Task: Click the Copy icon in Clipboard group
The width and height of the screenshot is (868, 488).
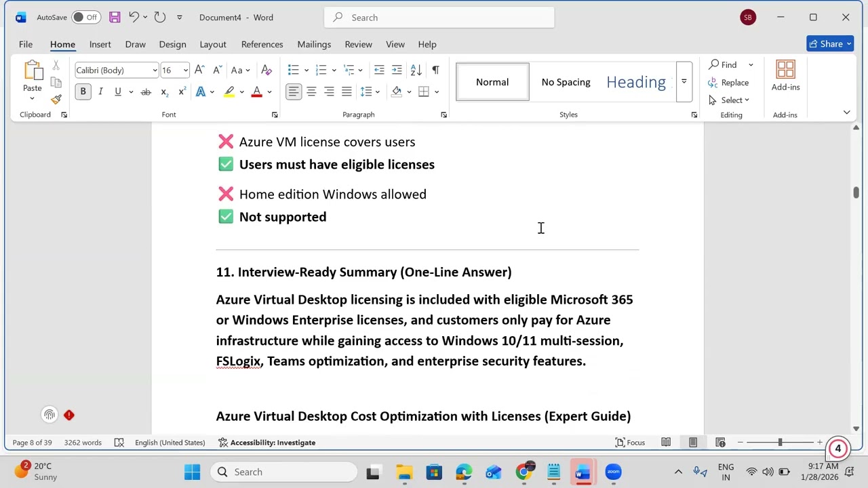Action: [56, 82]
